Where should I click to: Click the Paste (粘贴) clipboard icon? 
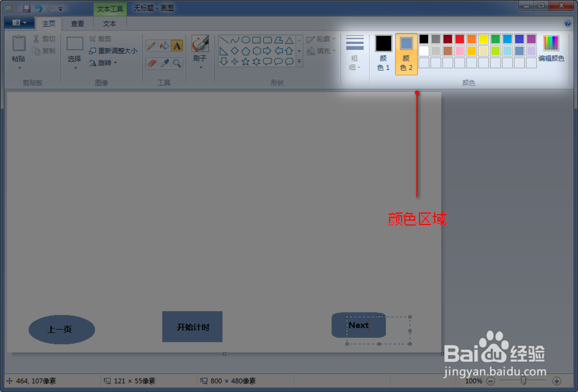tap(19, 44)
